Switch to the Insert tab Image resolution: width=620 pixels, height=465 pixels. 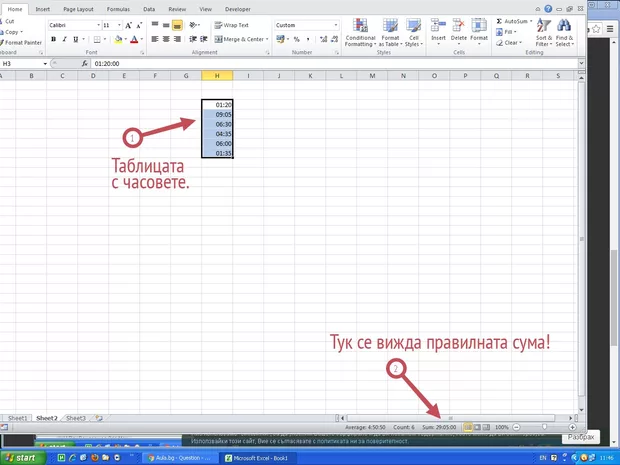42,9
